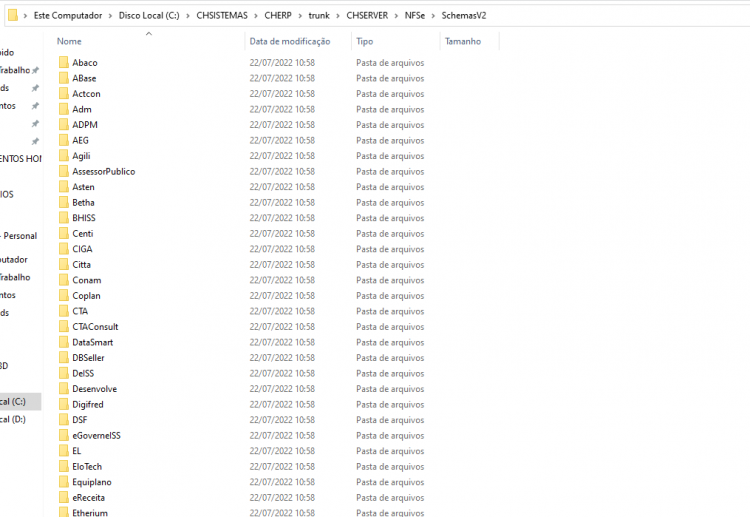
Task: Click the Asten folder icon
Action: click(64, 187)
